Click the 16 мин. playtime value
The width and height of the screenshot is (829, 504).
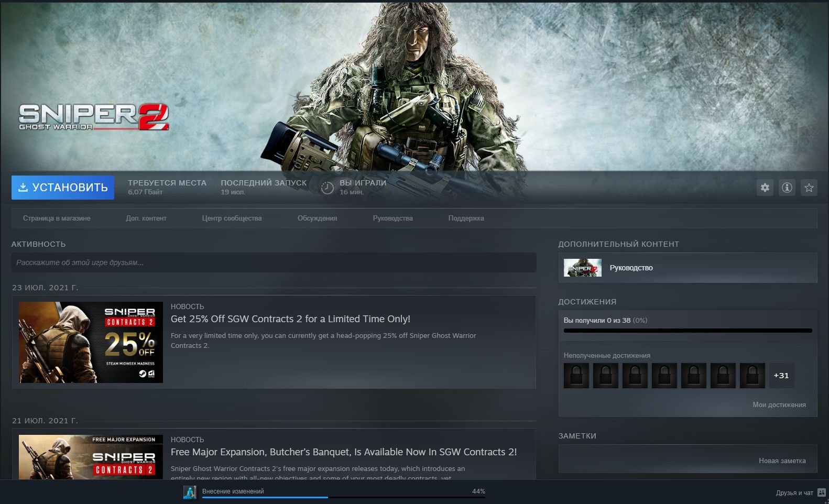pos(352,192)
